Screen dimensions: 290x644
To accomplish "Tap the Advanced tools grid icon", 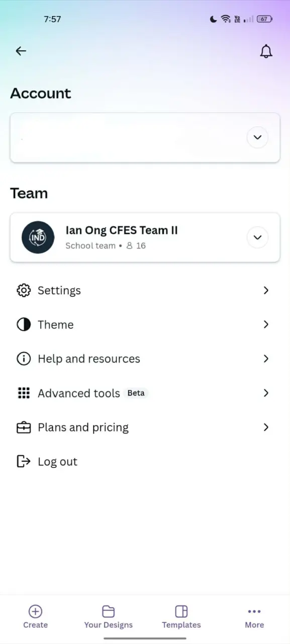I will (24, 393).
